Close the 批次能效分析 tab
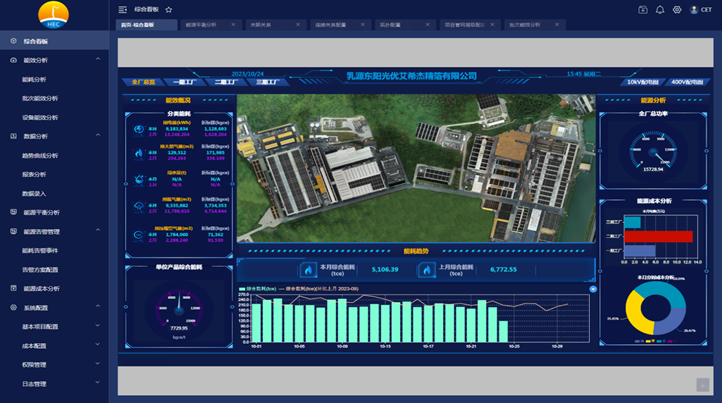This screenshot has width=722, height=403. pos(557,24)
